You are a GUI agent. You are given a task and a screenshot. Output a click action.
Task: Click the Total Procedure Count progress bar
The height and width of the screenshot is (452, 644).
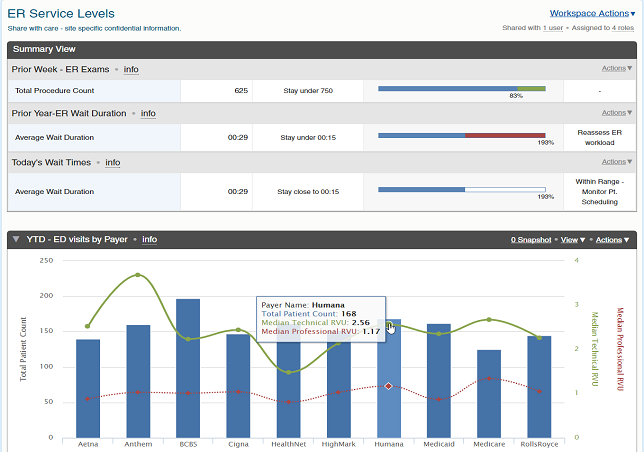click(x=461, y=90)
